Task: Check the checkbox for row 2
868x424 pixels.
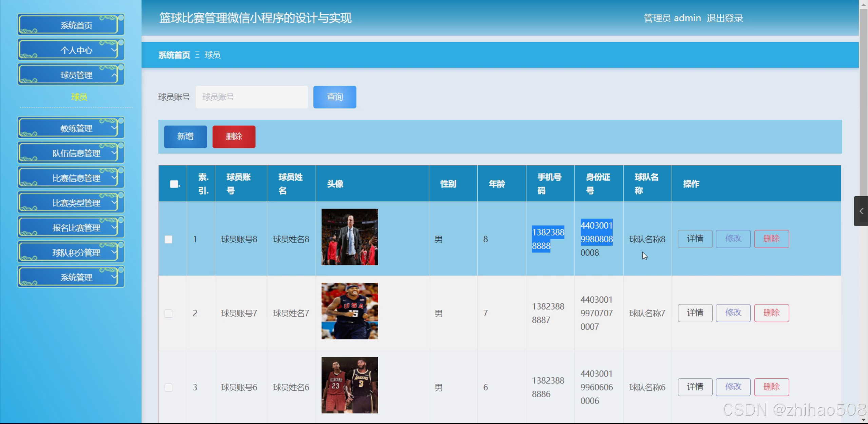Action: click(x=168, y=313)
